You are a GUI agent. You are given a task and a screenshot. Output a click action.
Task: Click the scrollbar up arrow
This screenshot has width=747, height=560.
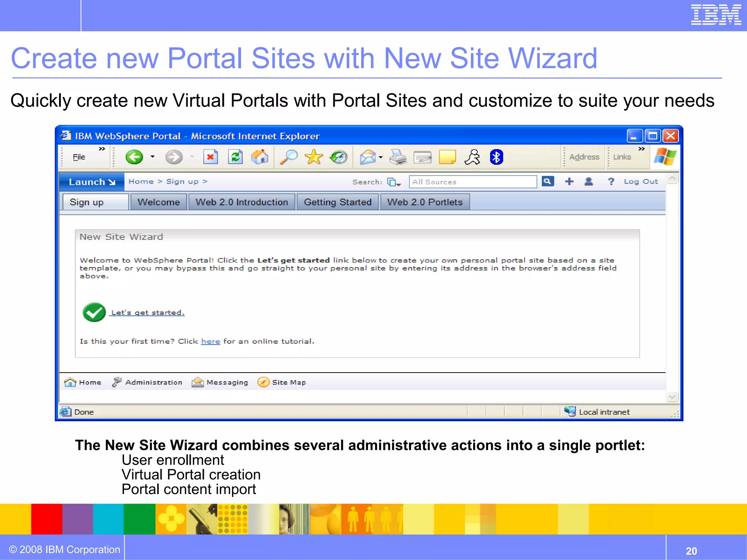click(x=673, y=178)
